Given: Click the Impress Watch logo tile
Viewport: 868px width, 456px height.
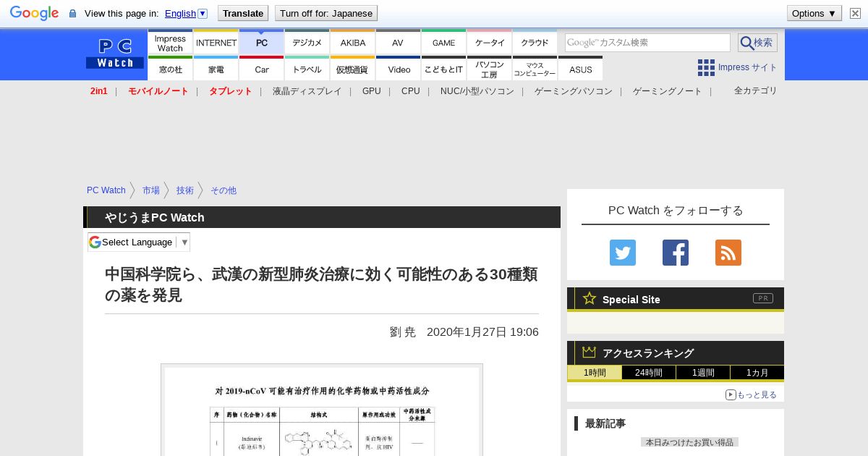Looking at the screenshot, I should (x=170, y=43).
